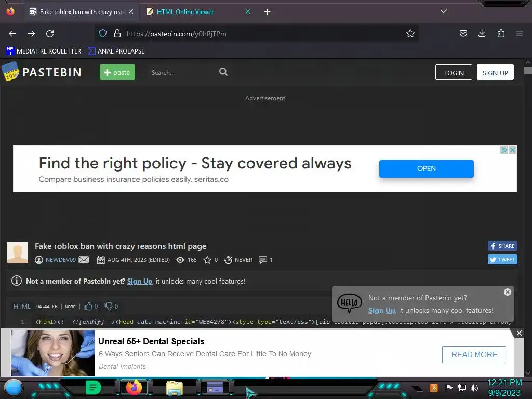This screenshot has height=399, width=532.
Task: Click the calendar date icon
Action: [100, 260]
